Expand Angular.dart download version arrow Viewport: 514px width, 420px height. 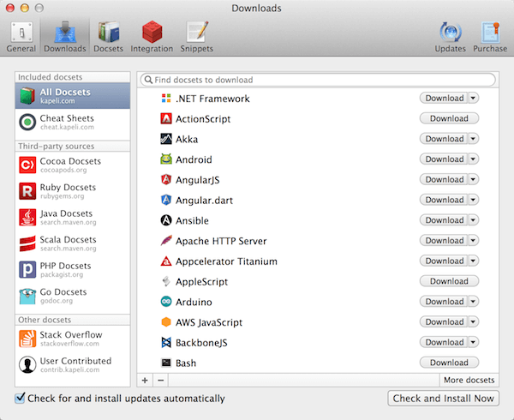click(x=474, y=200)
